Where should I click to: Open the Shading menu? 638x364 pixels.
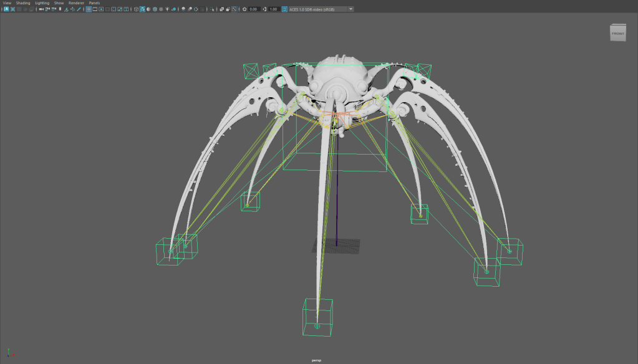click(x=22, y=3)
